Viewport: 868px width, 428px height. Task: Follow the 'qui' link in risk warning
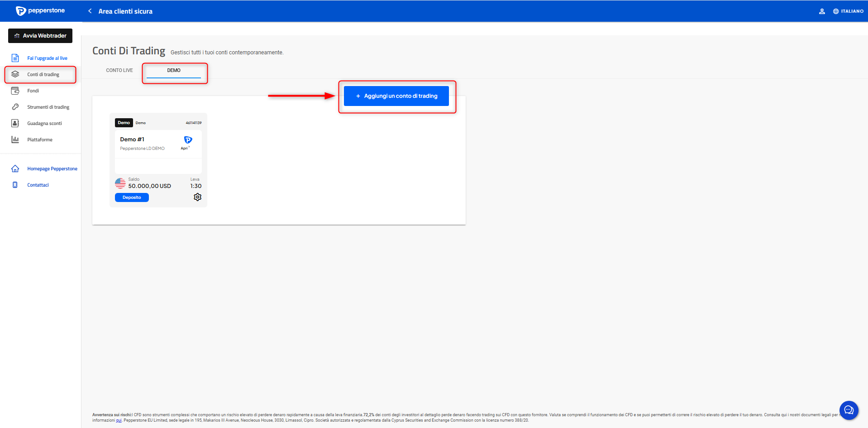pyautogui.click(x=119, y=420)
